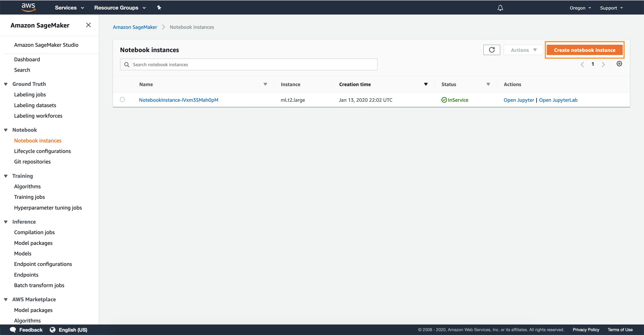Open the notifications bell icon
The width and height of the screenshot is (644, 335).
click(500, 8)
